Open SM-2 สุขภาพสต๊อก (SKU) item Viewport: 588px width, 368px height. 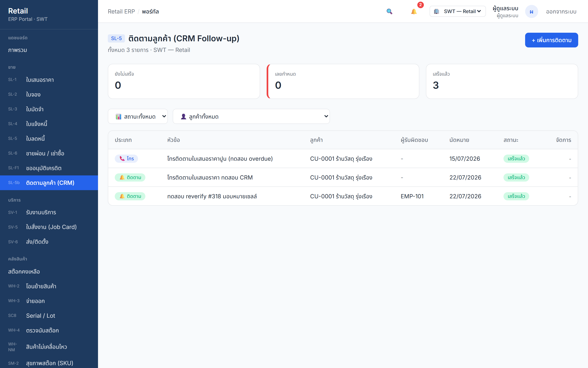tap(49, 363)
